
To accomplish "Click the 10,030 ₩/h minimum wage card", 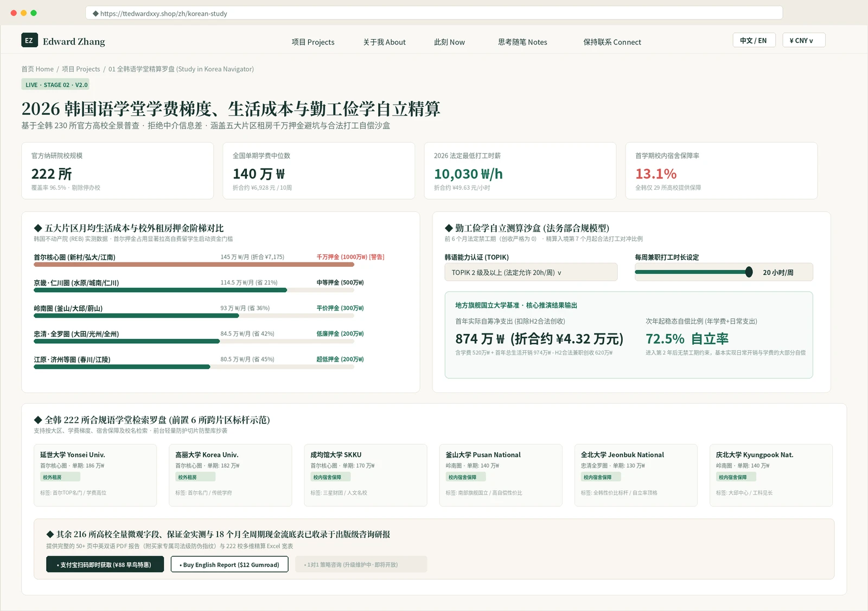I will click(520, 171).
